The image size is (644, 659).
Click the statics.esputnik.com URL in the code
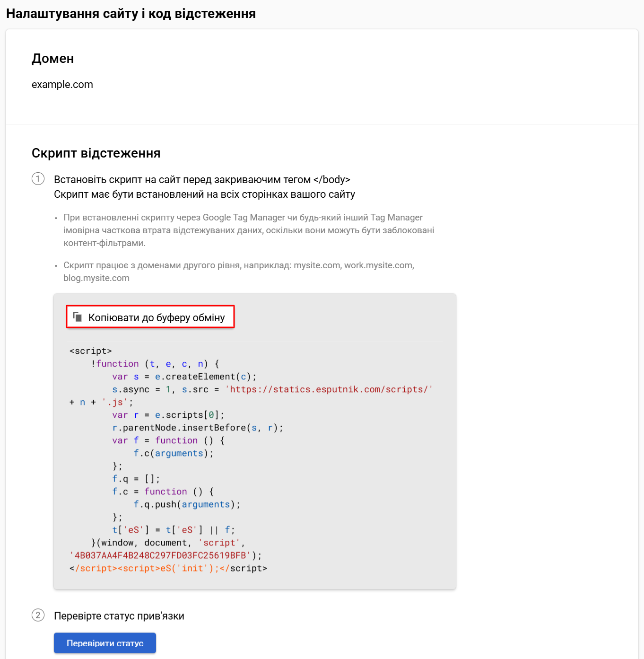pyautogui.click(x=329, y=389)
